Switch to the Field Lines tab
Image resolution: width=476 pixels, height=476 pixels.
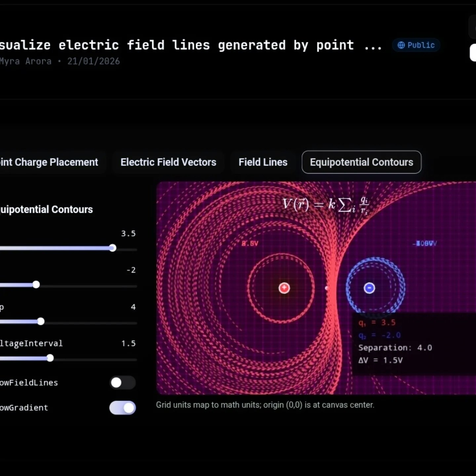tap(263, 162)
